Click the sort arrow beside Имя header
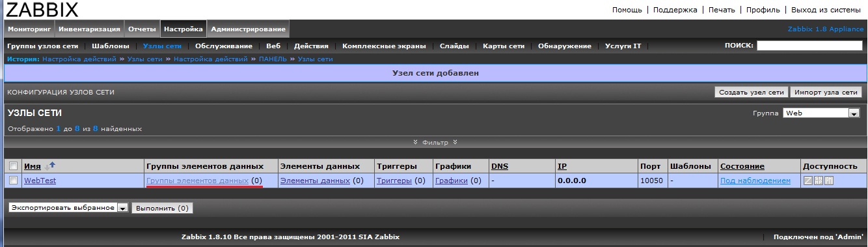The image size is (868, 247). [50, 166]
